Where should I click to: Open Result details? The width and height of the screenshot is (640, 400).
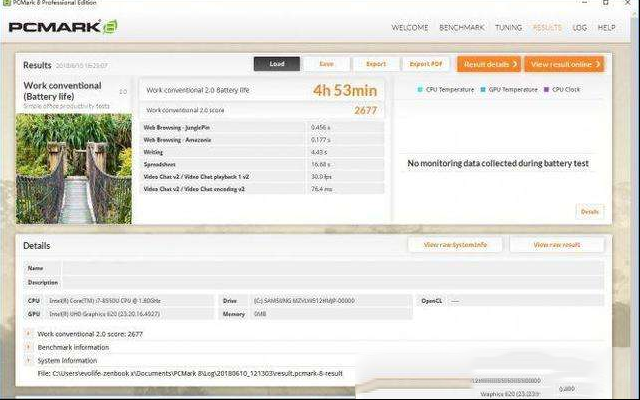(489, 64)
